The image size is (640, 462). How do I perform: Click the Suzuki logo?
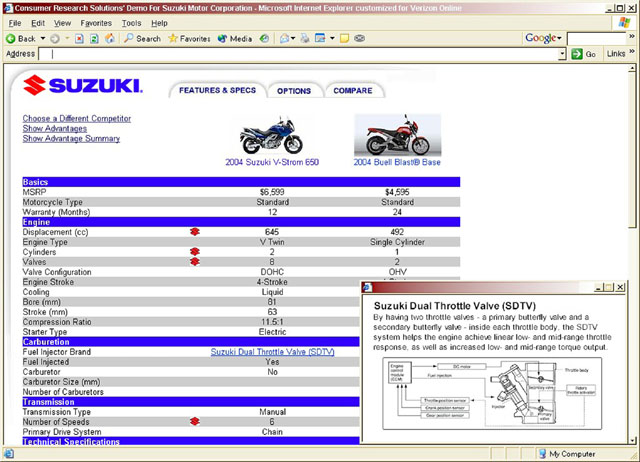tap(83, 85)
